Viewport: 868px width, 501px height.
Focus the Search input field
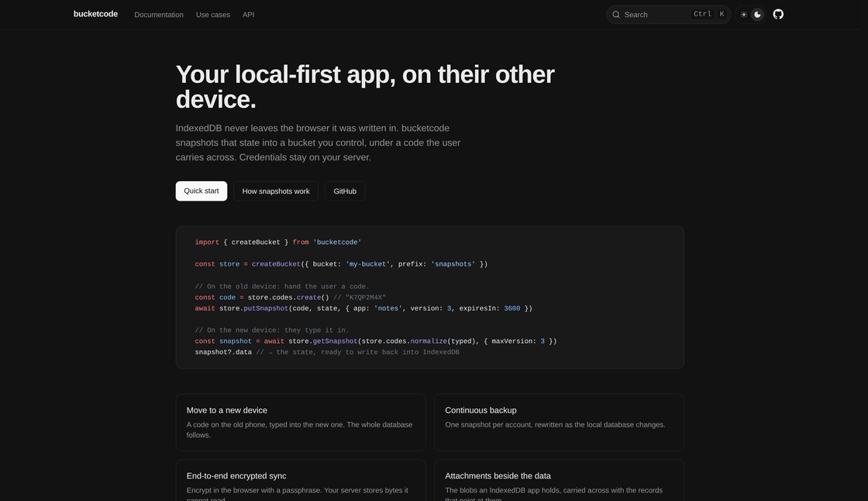668,15
